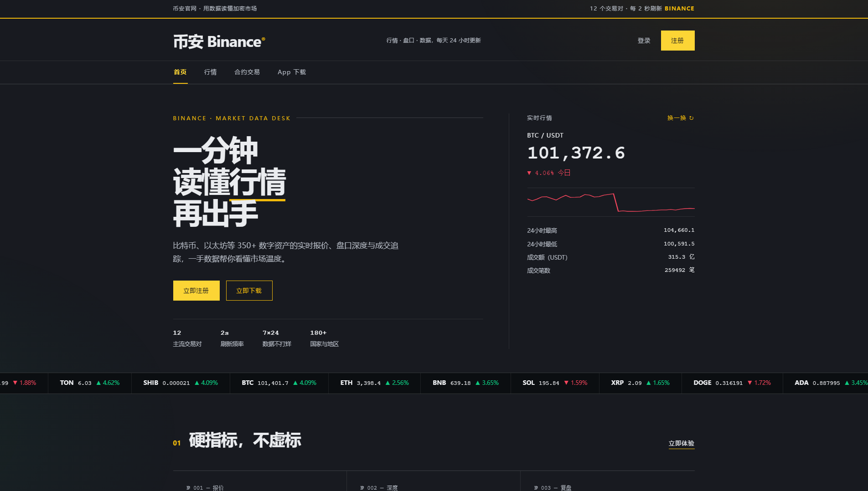
Task: Open the 立即体验 link
Action: point(682,444)
